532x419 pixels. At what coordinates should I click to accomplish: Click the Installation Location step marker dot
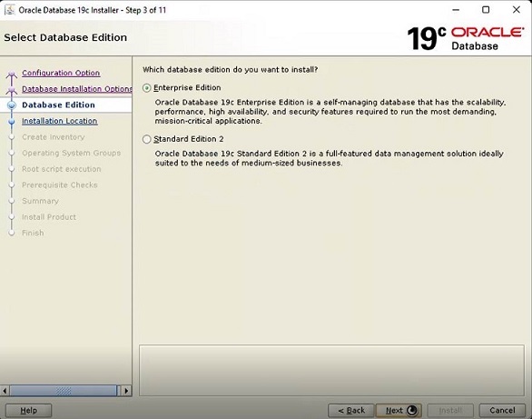(12, 122)
